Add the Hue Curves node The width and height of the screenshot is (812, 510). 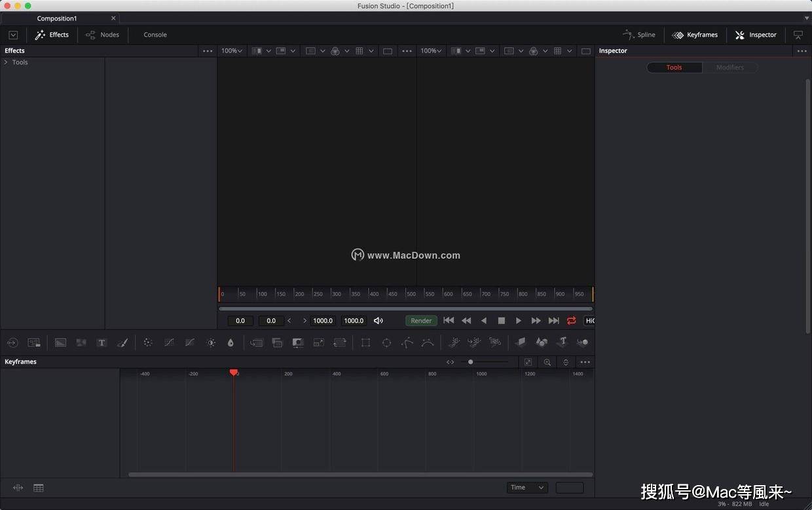click(x=190, y=342)
